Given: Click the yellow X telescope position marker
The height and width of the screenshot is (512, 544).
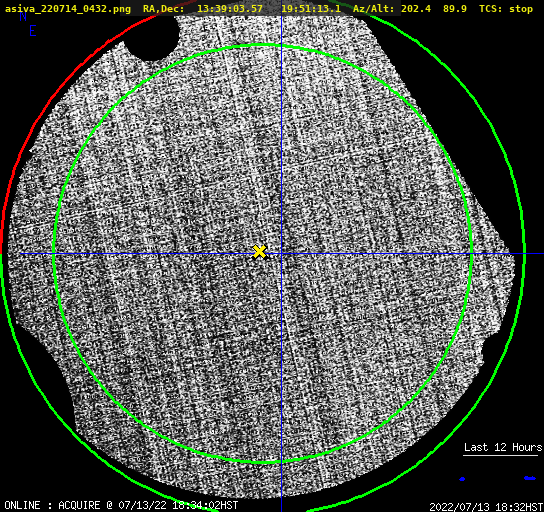Looking at the screenshot, I should (259, 252).
